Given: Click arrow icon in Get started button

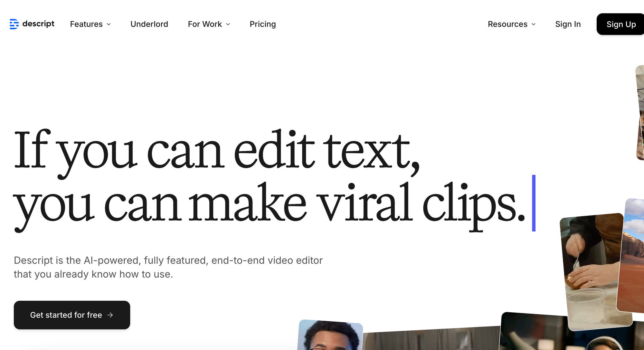Looking at the screenshot, I should tap(110, 315).
